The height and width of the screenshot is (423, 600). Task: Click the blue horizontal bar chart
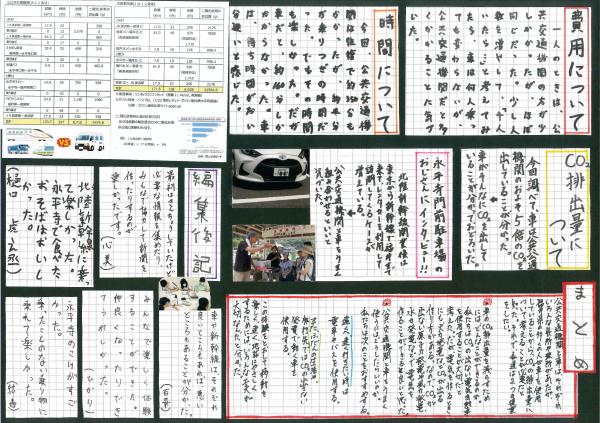click(x=202, y=131)
